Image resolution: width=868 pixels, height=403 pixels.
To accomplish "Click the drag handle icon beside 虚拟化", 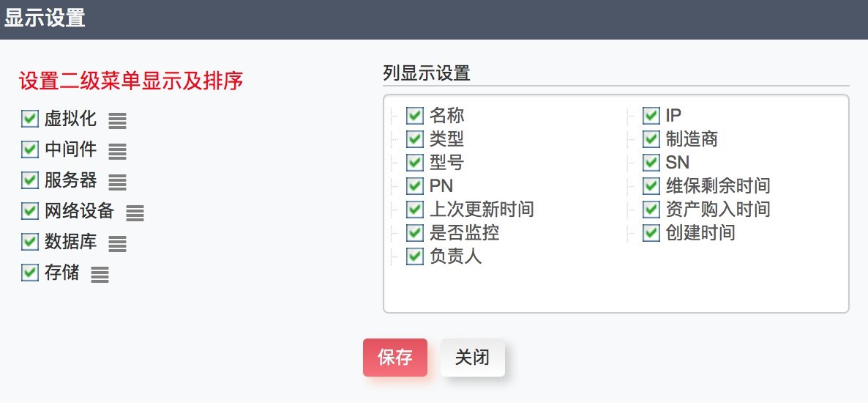I will pos(118,120).
